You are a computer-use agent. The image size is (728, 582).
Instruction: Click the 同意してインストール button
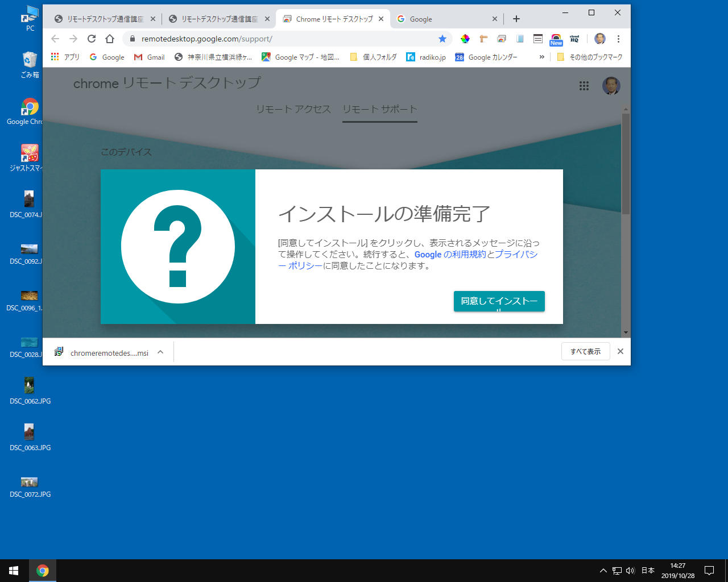[499, 301]
